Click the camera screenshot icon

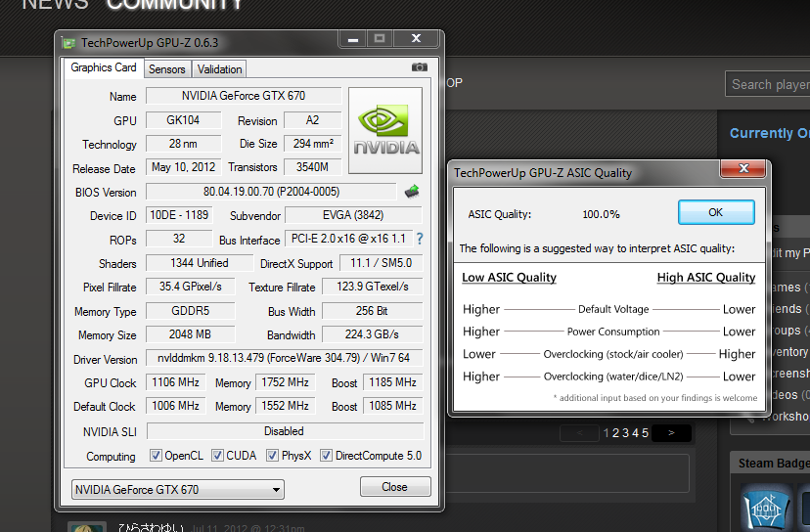coord(420,67)
